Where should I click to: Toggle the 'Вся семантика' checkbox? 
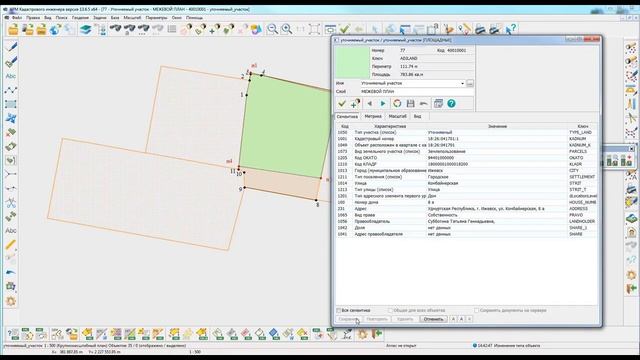click(338, 311)
